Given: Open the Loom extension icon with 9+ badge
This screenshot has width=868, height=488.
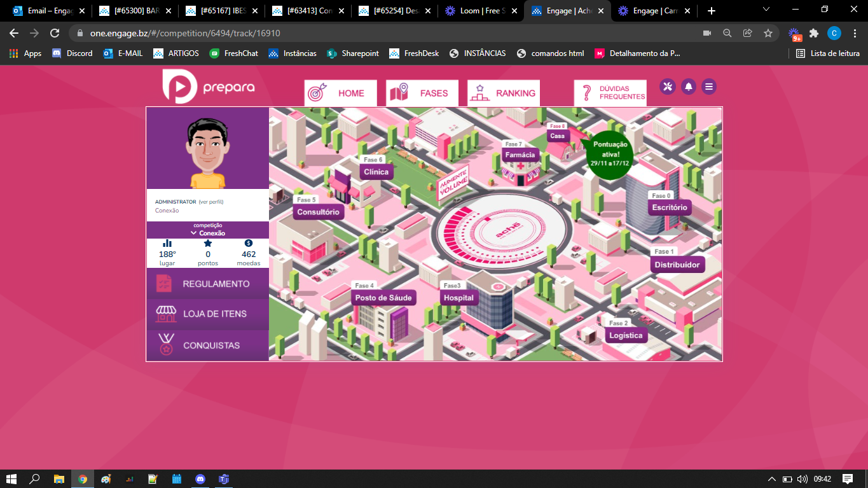Looking at the screenshot, I should click(x=794, y=34).
